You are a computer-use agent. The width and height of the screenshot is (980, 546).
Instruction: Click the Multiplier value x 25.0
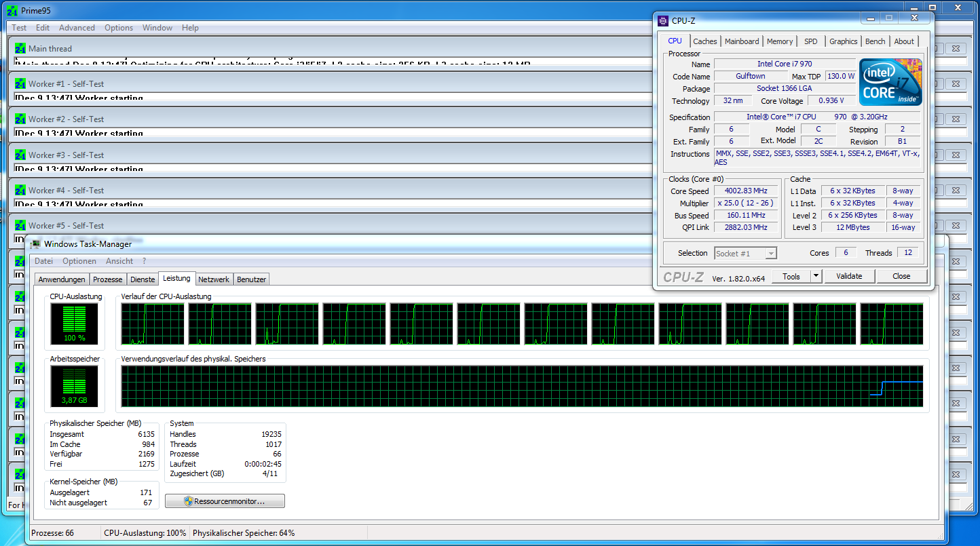coord(746,203)
